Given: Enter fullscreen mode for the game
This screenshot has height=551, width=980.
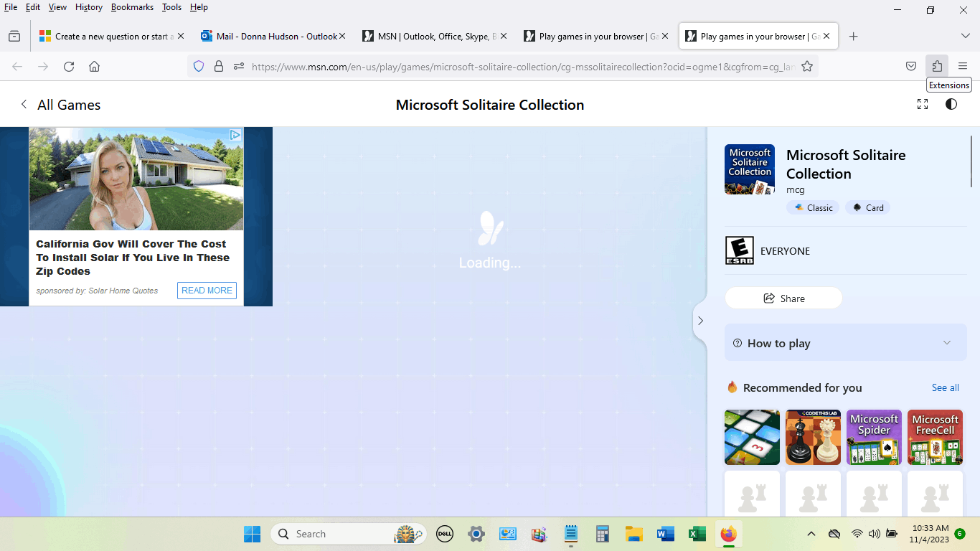Looking at the screenshot, I should (923, 104).
